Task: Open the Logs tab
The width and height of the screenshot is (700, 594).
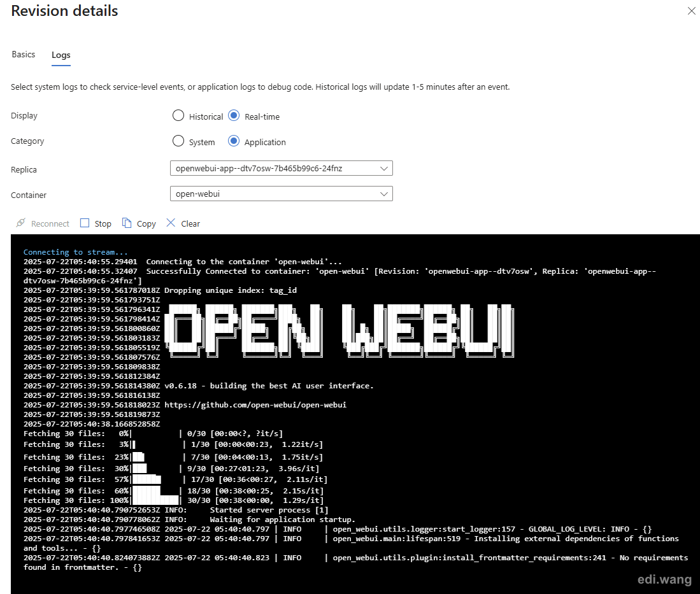Action: (61, 55)
